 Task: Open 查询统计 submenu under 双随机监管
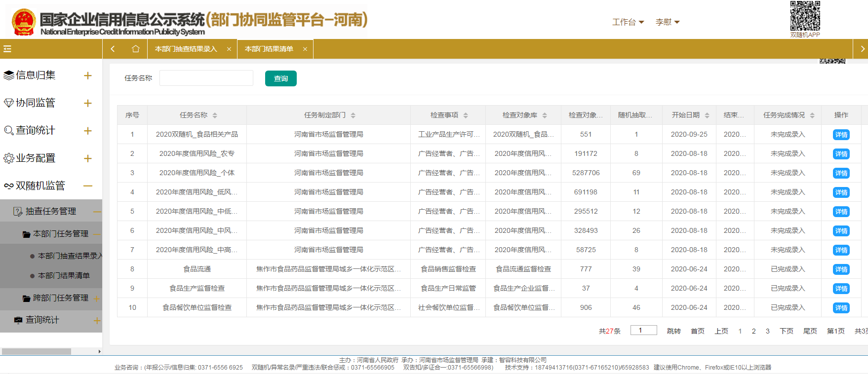tap(42, 320)
